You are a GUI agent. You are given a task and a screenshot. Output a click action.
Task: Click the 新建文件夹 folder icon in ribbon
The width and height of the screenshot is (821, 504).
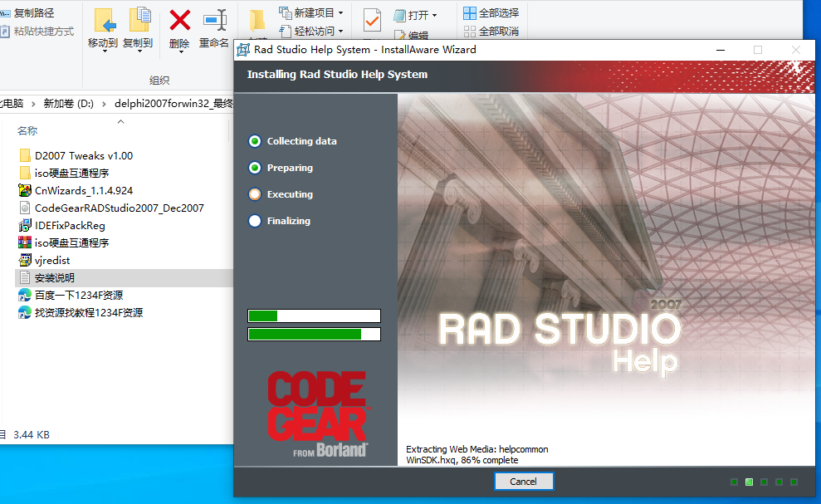pos(257,21)
